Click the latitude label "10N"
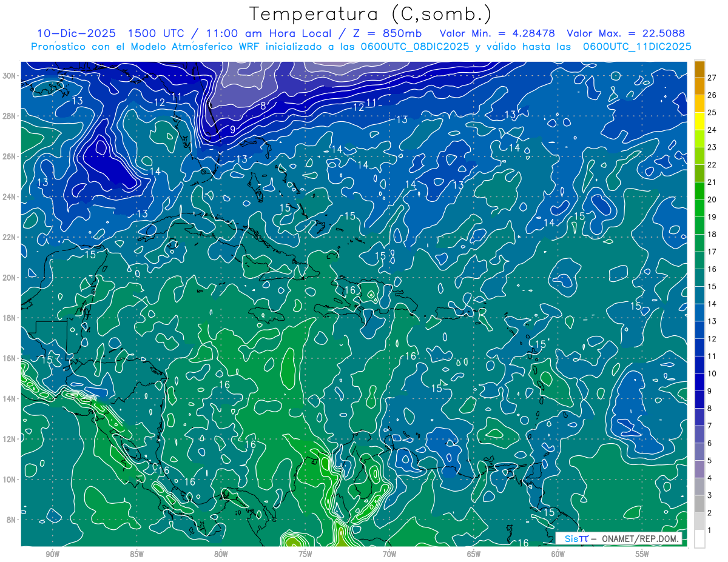Viewport: 728px width, 562px height. pos(10,480)
